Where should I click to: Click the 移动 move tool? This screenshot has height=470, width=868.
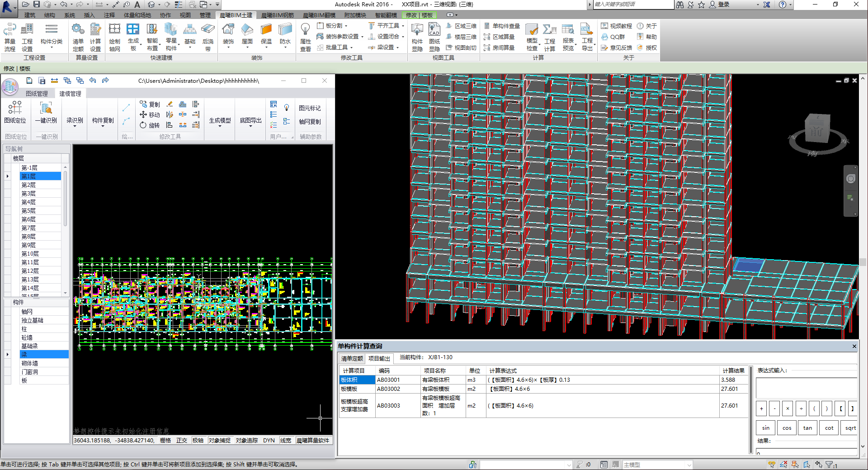(150, 114)
